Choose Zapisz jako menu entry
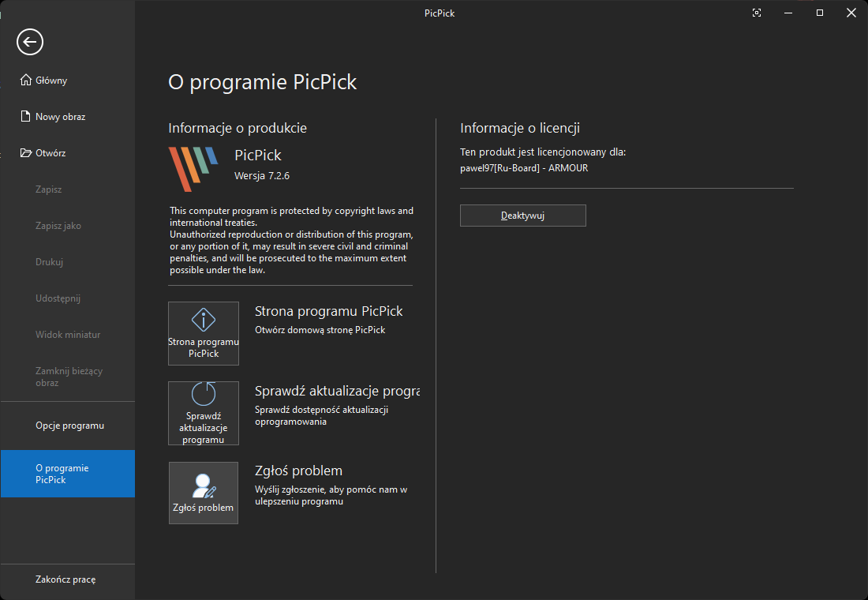The width and height of the screenshot is (868, 600). [x=68, y=226]
